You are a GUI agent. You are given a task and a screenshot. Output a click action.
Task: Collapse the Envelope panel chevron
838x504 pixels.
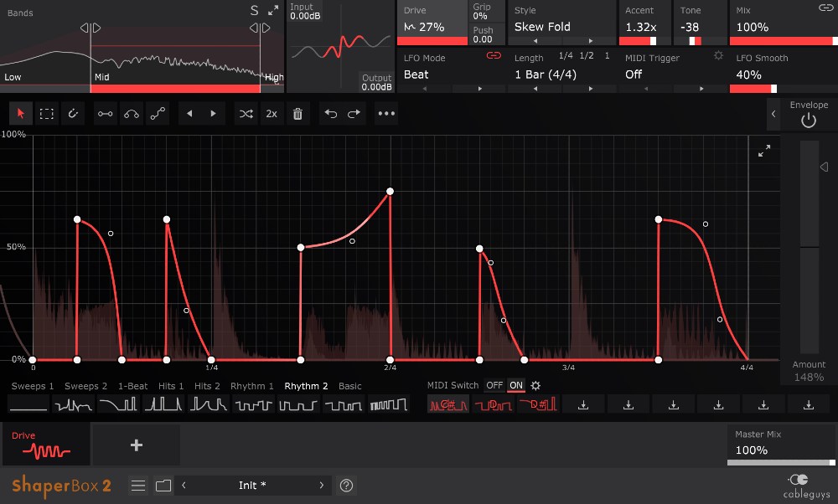pyautogui.click(x=773, y=114)
